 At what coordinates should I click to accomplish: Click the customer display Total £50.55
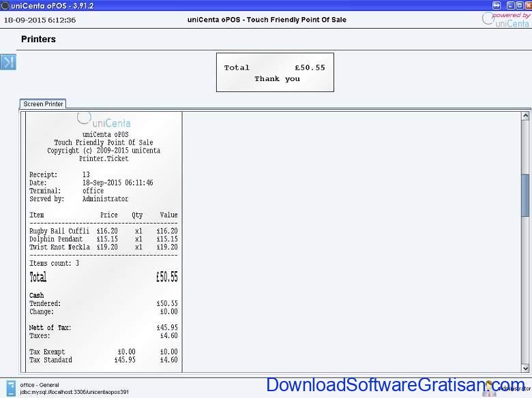point(274,67)
